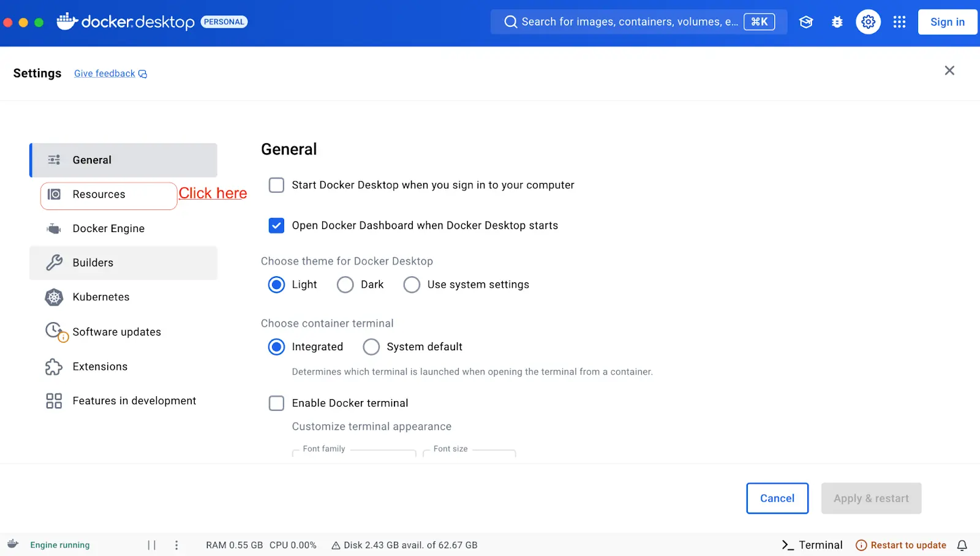The image size is (980, 556).
Task: Open the Kubernetes settings section
Action: [x=100, y=297]
